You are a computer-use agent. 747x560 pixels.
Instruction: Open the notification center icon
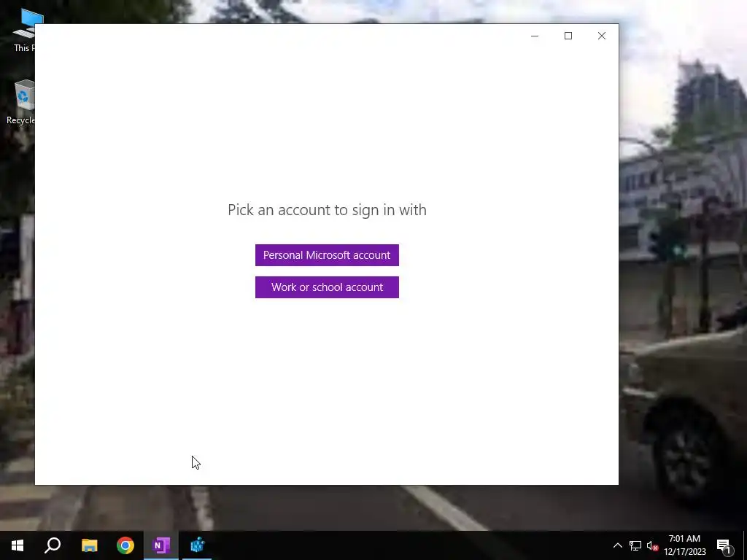pyautogui.click(x=724, y=545)
